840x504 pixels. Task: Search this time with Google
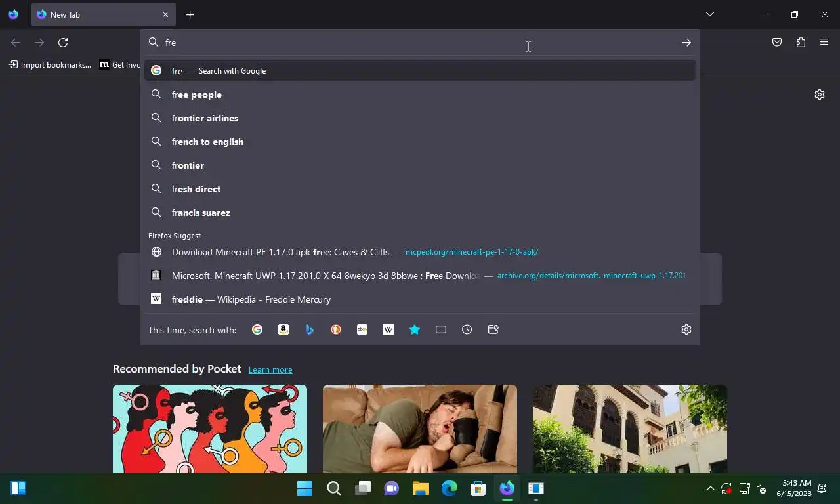point(257,329)
